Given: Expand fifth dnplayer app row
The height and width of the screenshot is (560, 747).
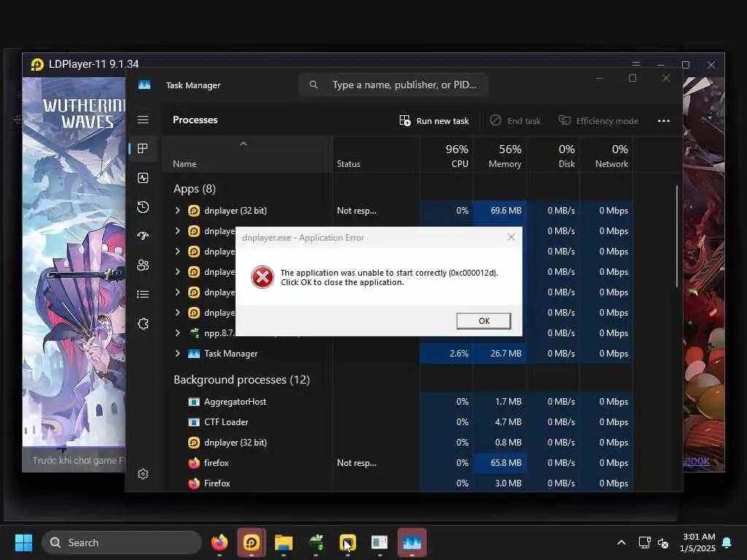Looking at the screenshot, I should 178,292.
